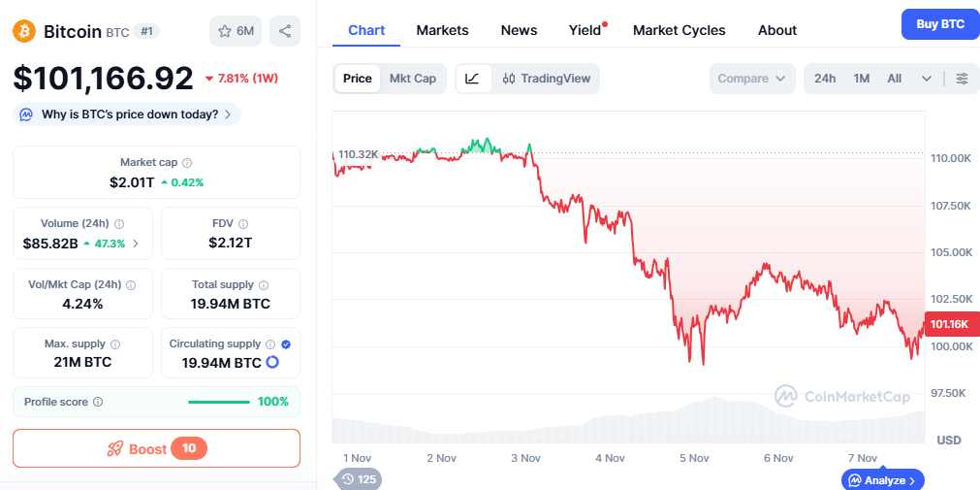980x490 pixels.
Task: Open the Markets tab
Action: [x=442, y=30]
